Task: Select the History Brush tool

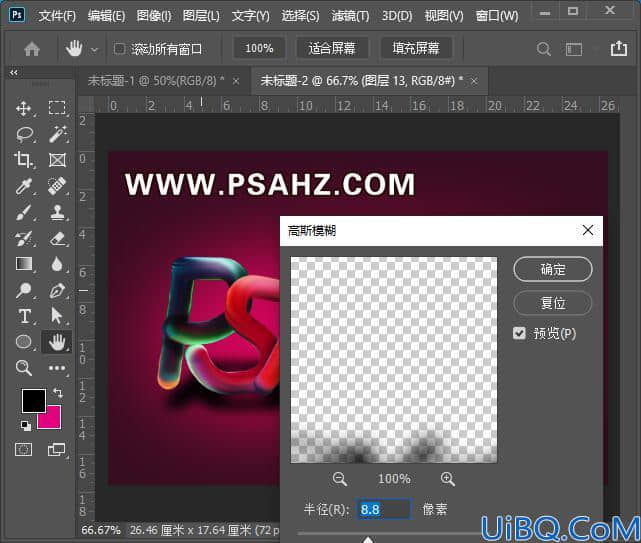Action: click(24, 238)
